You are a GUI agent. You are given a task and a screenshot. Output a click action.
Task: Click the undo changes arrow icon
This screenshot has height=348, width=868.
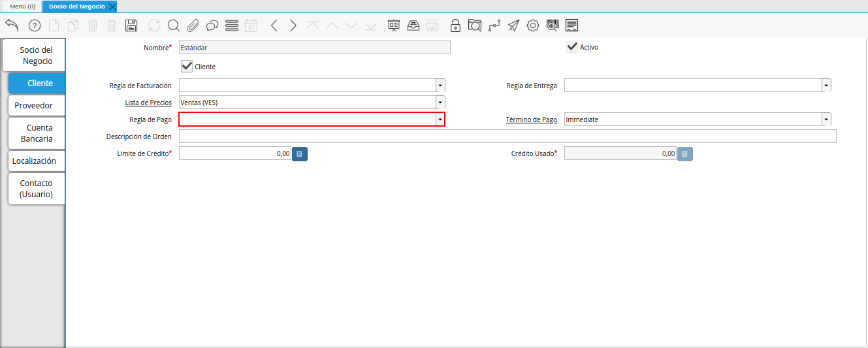coord(12,25)
